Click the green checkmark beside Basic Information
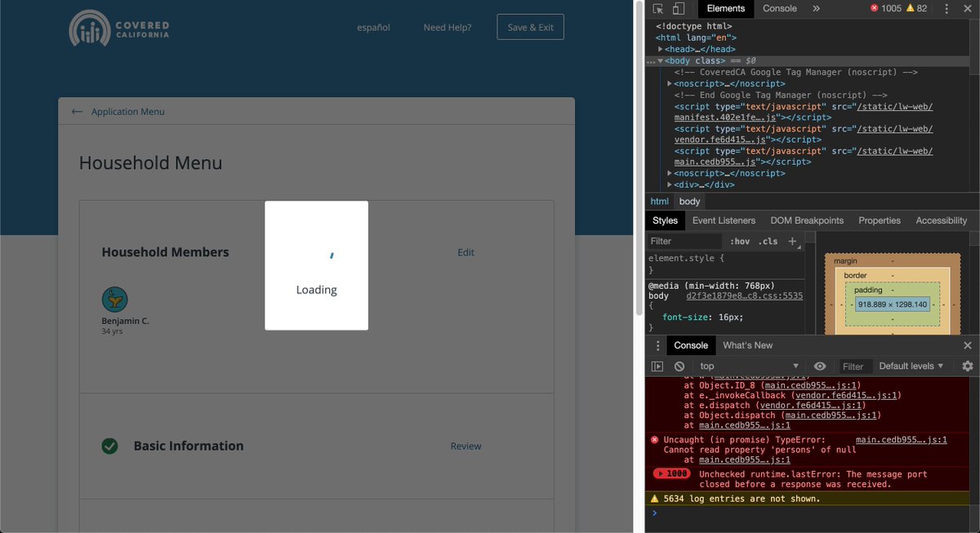 pyautogui.click(x=109, y=446)
